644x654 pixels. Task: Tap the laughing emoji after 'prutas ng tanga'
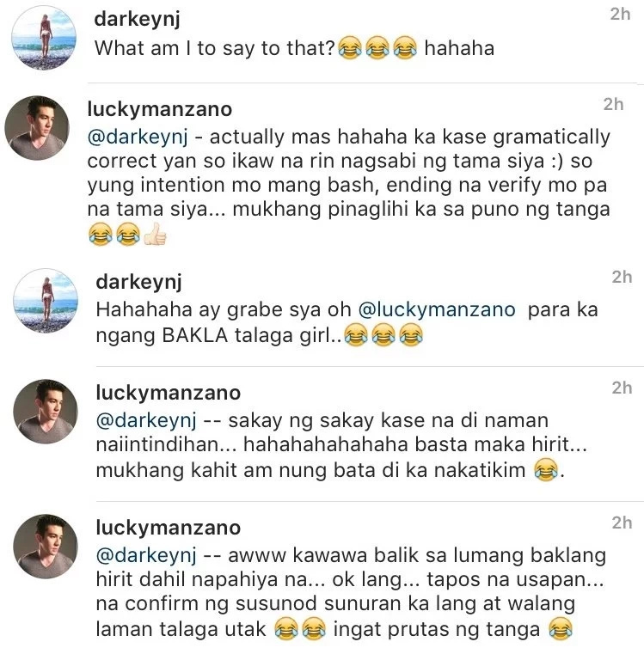(x=560, y=629)
